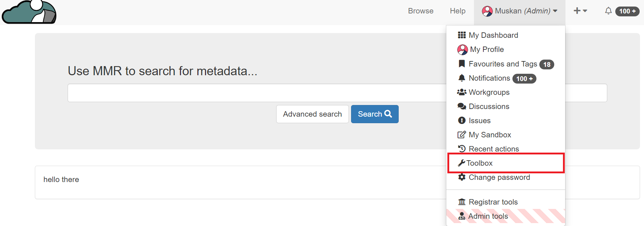Click the cloud logo in the header
The image size is (644, 226).
coord(29,12)
